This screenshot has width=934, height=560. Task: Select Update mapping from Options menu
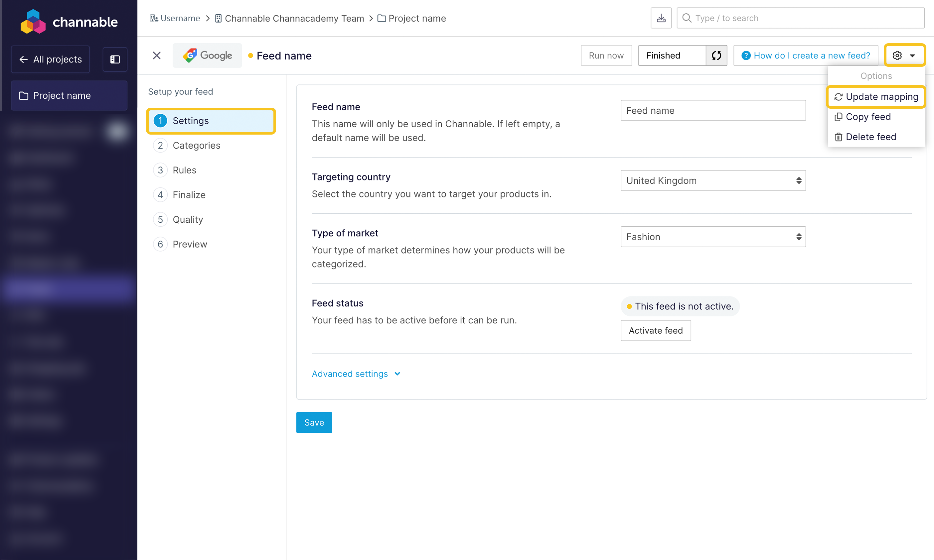876,97
